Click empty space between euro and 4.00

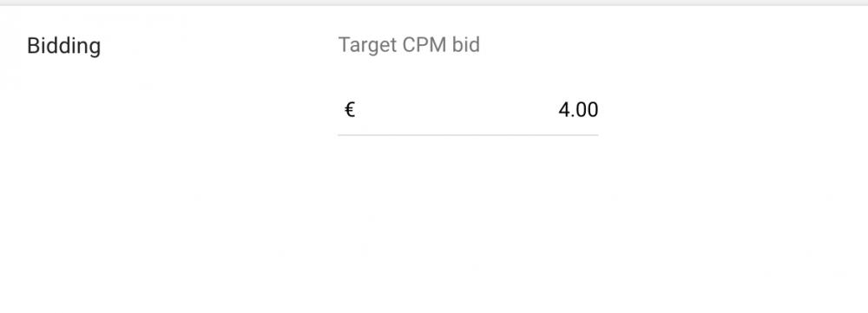point(457,110)
